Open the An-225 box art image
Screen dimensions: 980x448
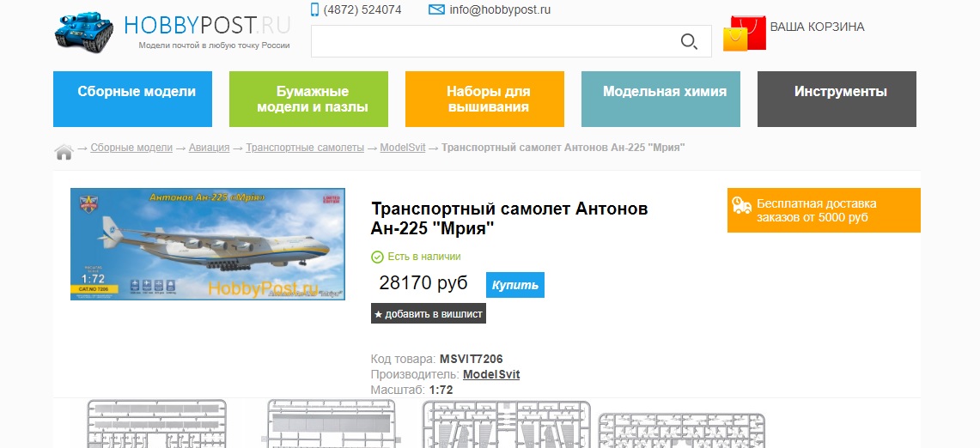click(208, 245)
